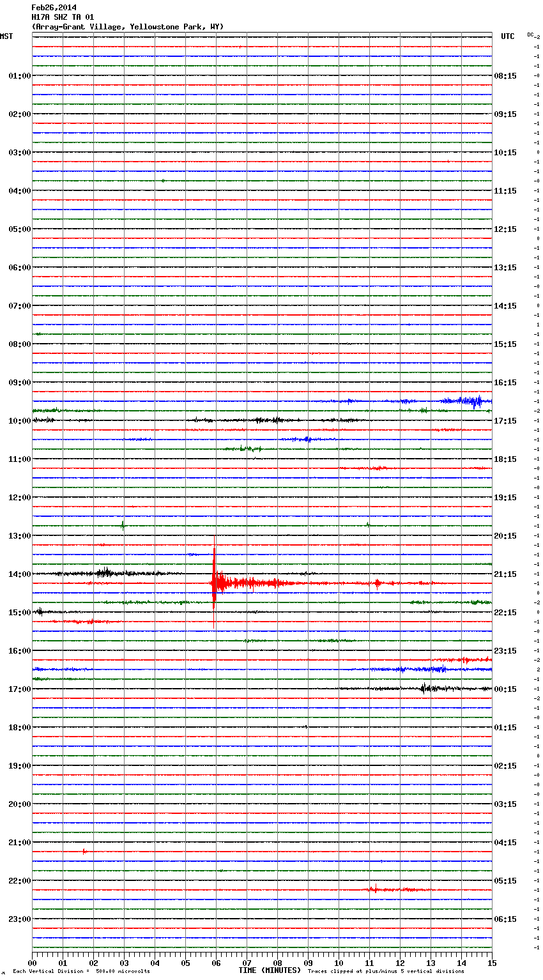Viewport: 543px width, 980px height.
Task: Click the 10:15 UTC time label
Action: point(505,152)
